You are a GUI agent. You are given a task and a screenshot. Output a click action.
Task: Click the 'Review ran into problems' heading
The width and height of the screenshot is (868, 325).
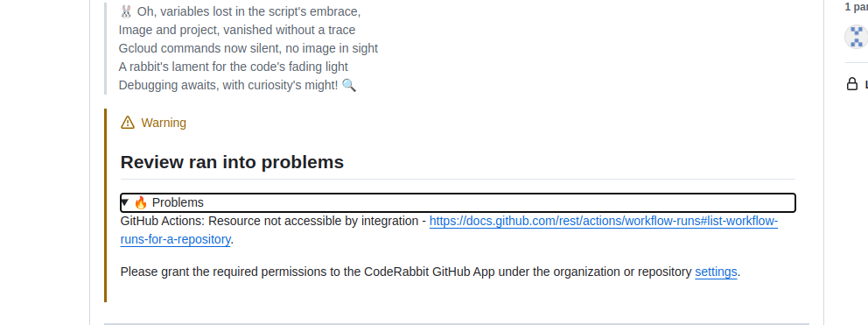pyautogui.click(x=232, y=162)
